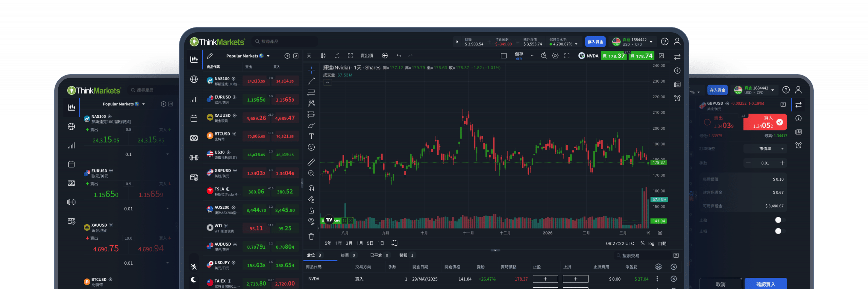
Task: Select the trend line drawing tool
Action: click(x=311, y=81)
